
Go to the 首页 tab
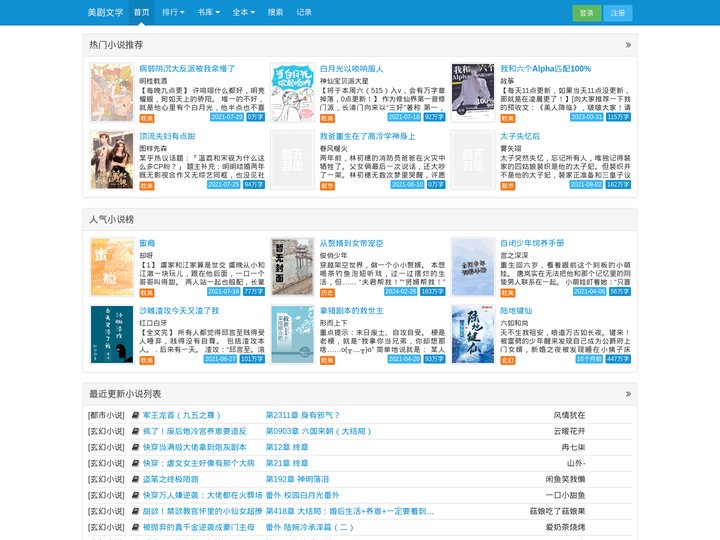coord(141,12)
